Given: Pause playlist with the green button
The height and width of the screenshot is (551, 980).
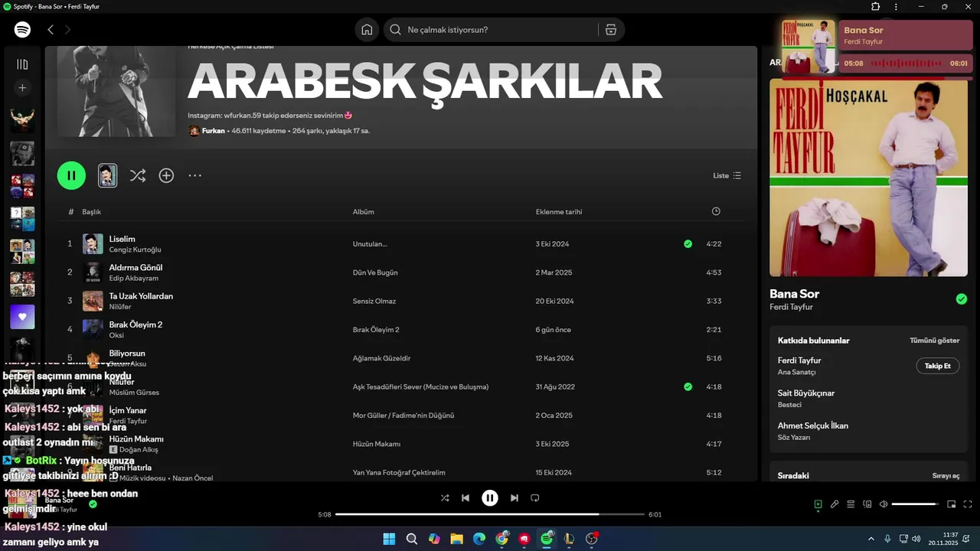Looking at the screenshot, I should (x=71, y=175).
